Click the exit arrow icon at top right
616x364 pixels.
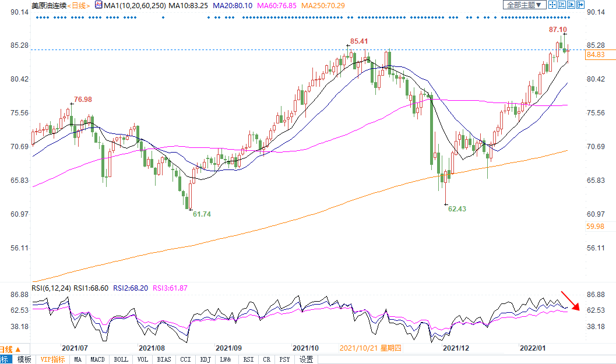(x=580, y=5)
